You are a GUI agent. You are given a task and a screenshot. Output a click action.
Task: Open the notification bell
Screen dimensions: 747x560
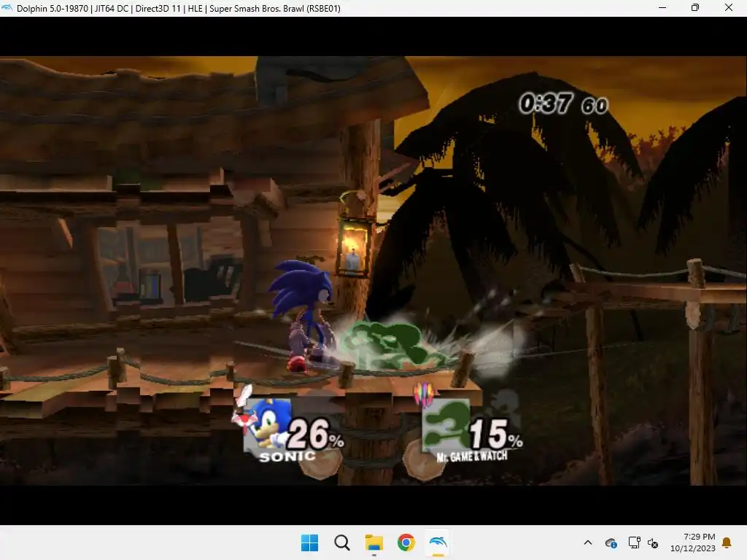click(x=727, y=542)
